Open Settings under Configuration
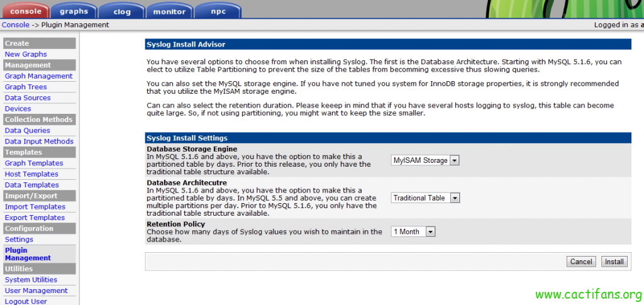The width and height of the screenshot is (644, 305). pyautogui.click(x=19, y=240)
